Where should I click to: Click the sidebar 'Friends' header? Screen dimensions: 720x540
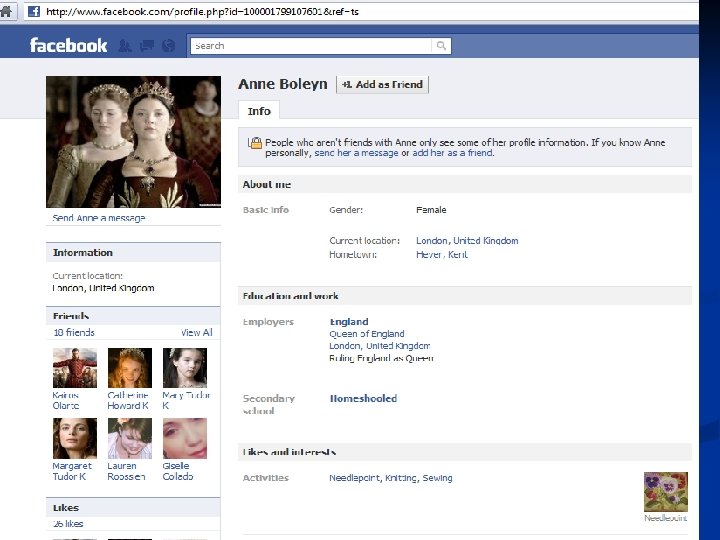point(71,316)
